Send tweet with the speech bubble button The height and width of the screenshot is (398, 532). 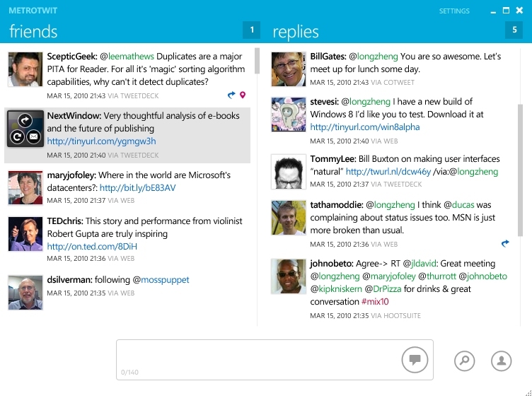point(415,360)
